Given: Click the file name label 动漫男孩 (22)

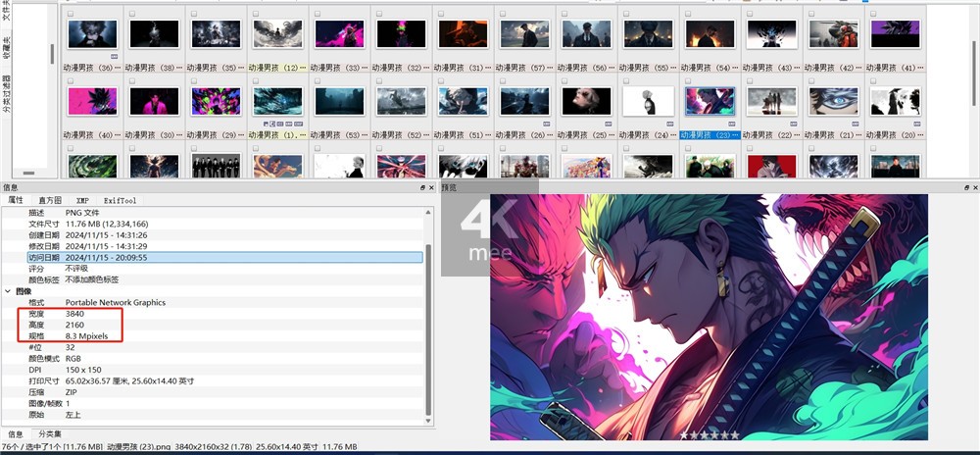Looking at the screenshot, I should 771,135.
